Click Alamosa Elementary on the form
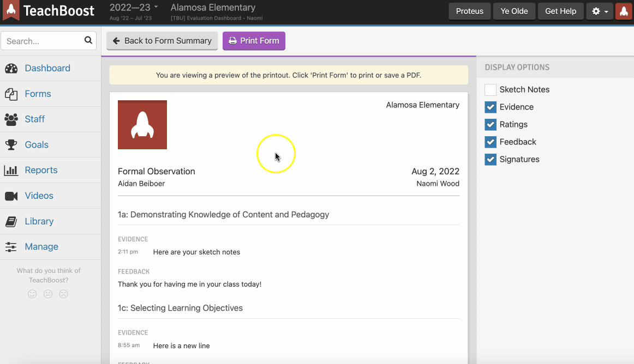This screenshot has height=364, width=634. coord(422,105)
